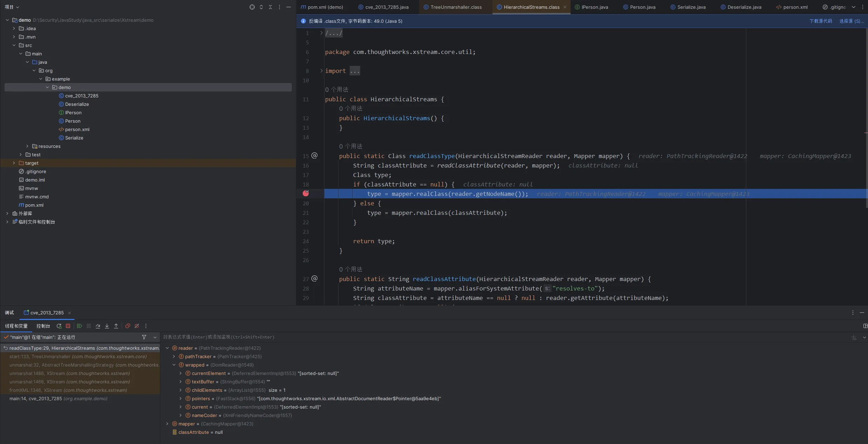Click the Step Over debugger icon
Image resolution: width=868 pixels, height=444 pixels.
[98, 326]
